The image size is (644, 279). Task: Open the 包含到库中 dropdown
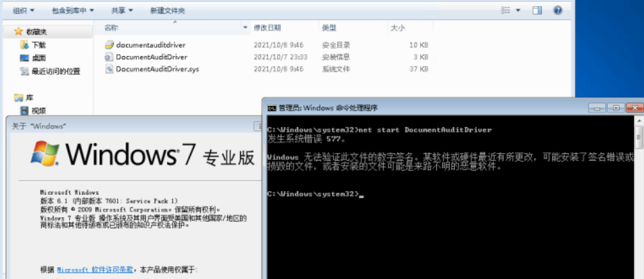(x=72, y=10)
